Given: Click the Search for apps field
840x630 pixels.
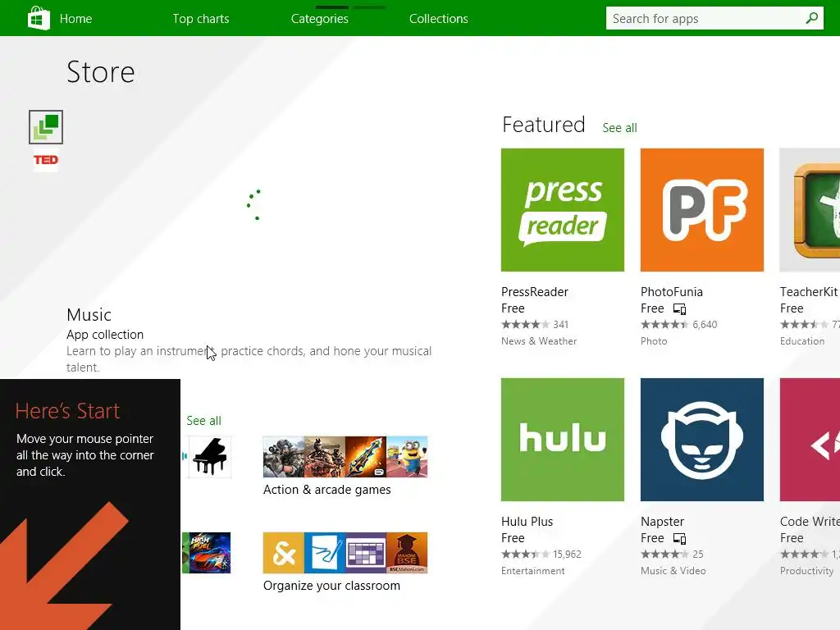Looking at the screenshot, I should pos(705,18).
